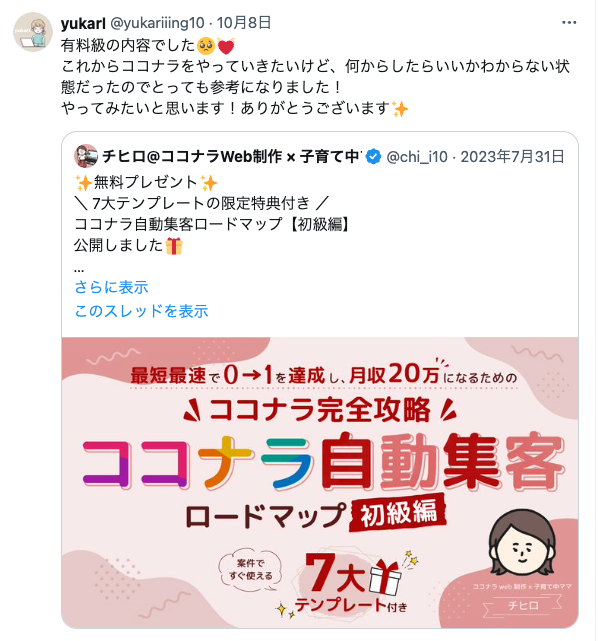Click このスレッドを表示 to view the thread

pyautogui.click(x=141, y=311)
